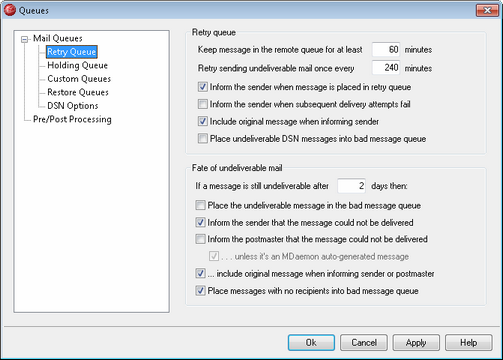Toggle unless it's an MDaemon auto-generated message checkbox
The width and height of the screenshot is (503, 360).
(214, 256)
